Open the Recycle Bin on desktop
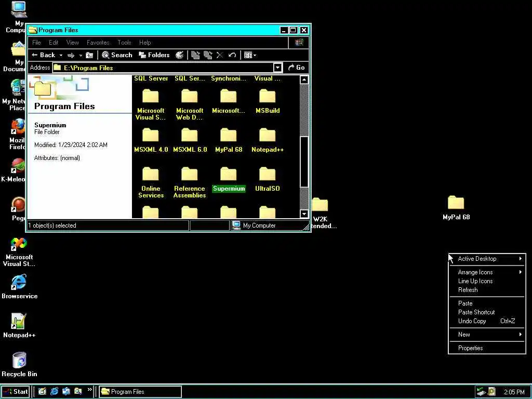This screenshot has height=399, width=532. pyautogui.click(x=19, y=365)
